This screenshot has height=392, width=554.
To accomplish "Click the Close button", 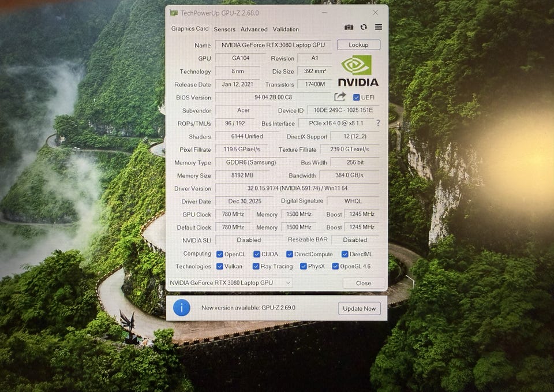I will 364,283.
